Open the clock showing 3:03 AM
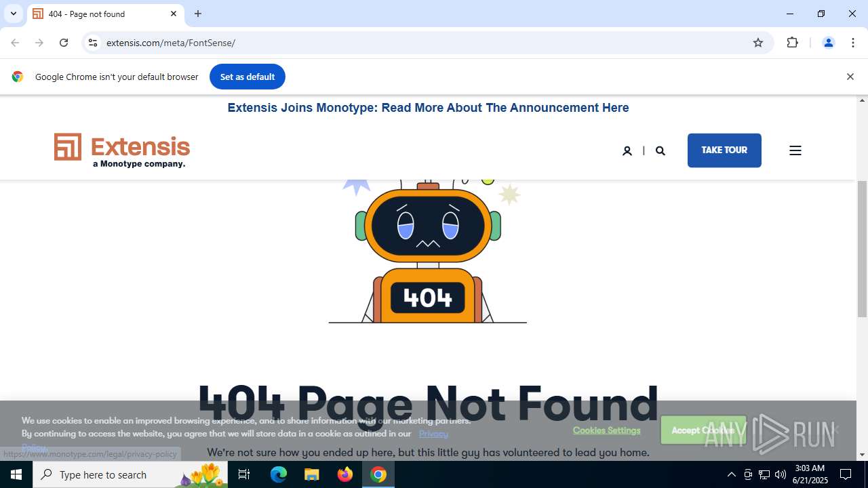 click(810, 474)
